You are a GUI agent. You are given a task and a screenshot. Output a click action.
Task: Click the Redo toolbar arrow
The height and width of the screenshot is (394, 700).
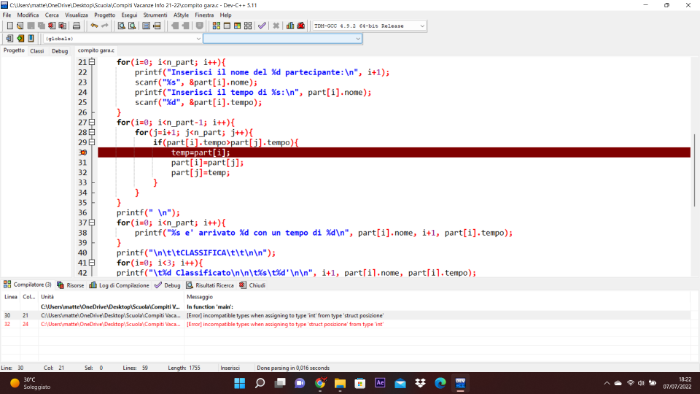104,26
